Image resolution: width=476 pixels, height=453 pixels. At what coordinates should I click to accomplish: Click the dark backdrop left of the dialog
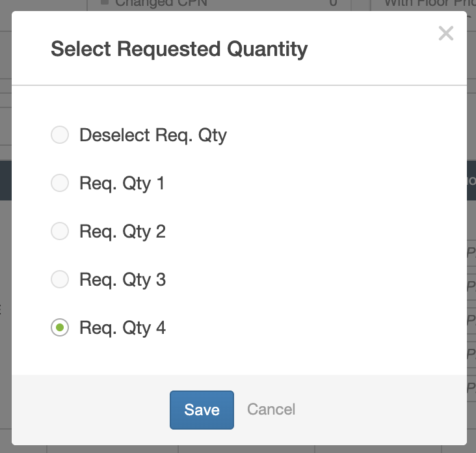click(5, 260)
